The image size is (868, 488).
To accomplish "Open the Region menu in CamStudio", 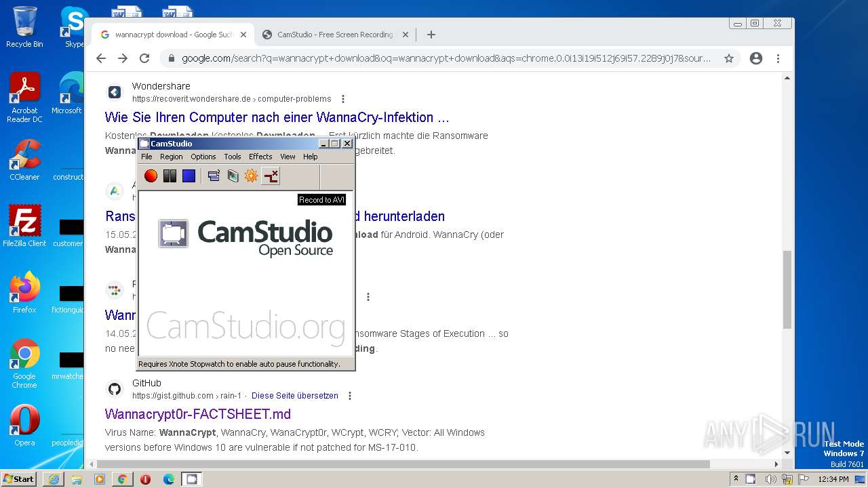I will click(172, 157).
